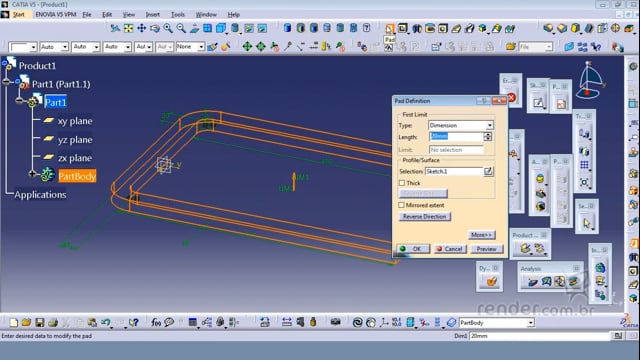Click the New document icon
640x360 pixels.
(13, 322)
